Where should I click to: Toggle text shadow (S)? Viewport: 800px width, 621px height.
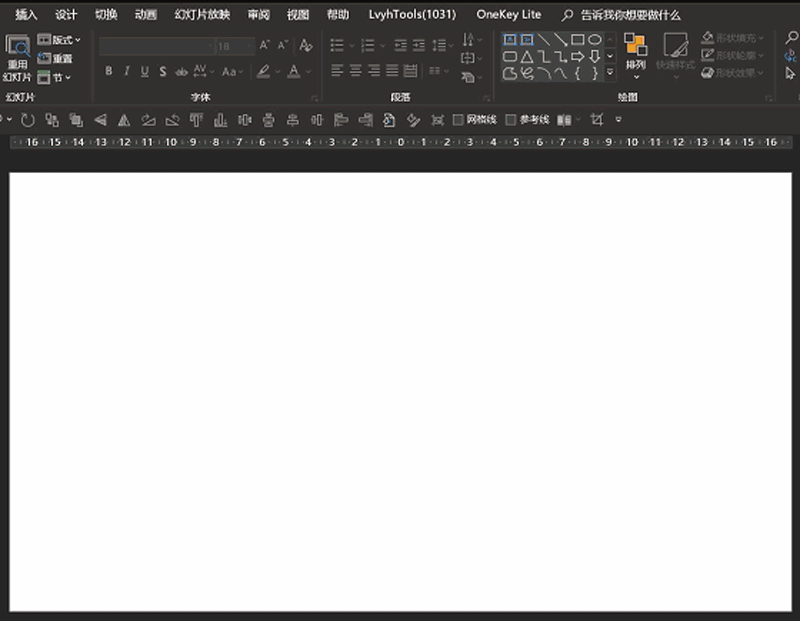coord(163,71)
